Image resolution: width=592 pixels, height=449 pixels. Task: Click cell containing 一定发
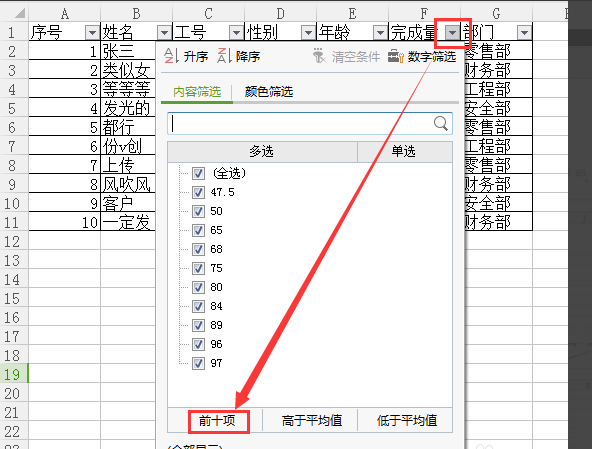[128, 222]
